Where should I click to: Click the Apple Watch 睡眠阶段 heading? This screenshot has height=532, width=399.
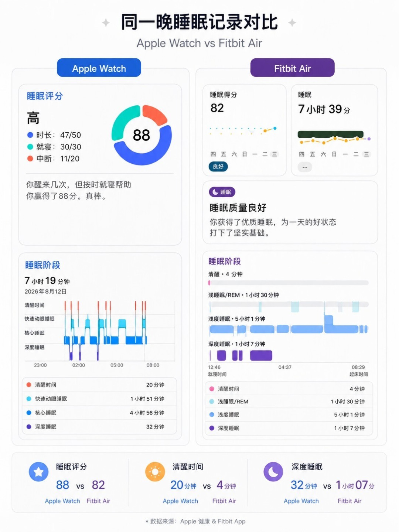42,265
